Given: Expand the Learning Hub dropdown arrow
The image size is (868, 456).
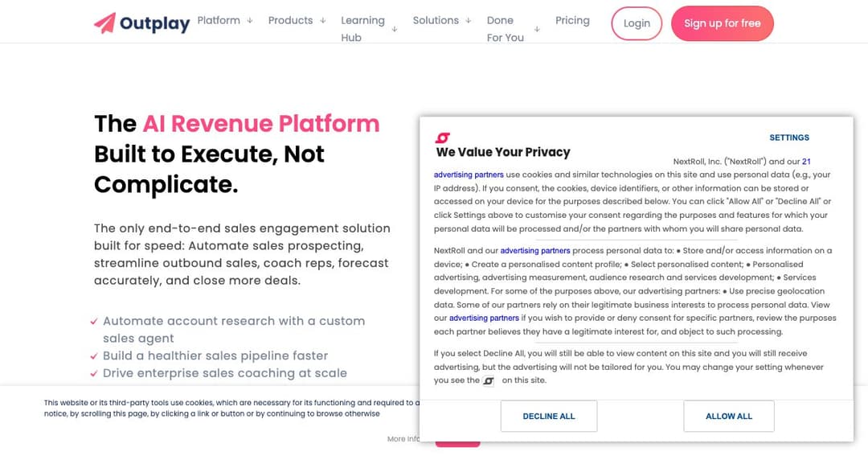Looking at the screenshot, I should tap(394, 29).
